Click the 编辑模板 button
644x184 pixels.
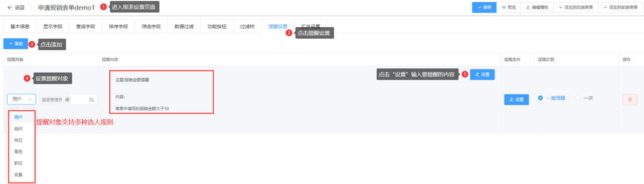click(x=537, y=8)
